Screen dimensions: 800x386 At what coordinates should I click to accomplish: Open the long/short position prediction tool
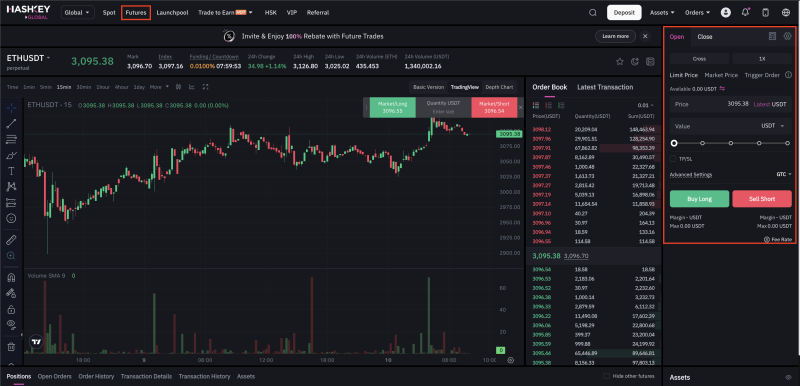click(x=11, y=202)
